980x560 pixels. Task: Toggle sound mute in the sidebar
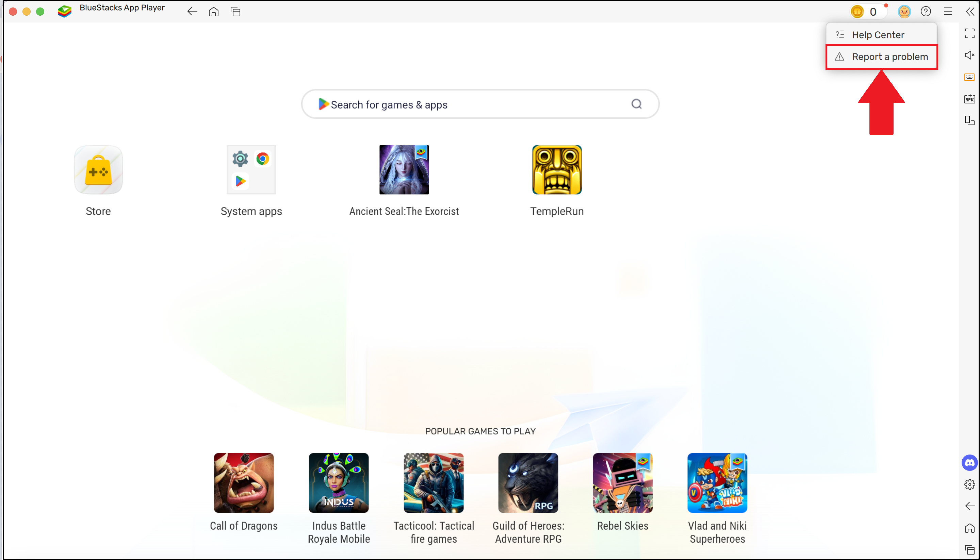(x=969, y=55)
